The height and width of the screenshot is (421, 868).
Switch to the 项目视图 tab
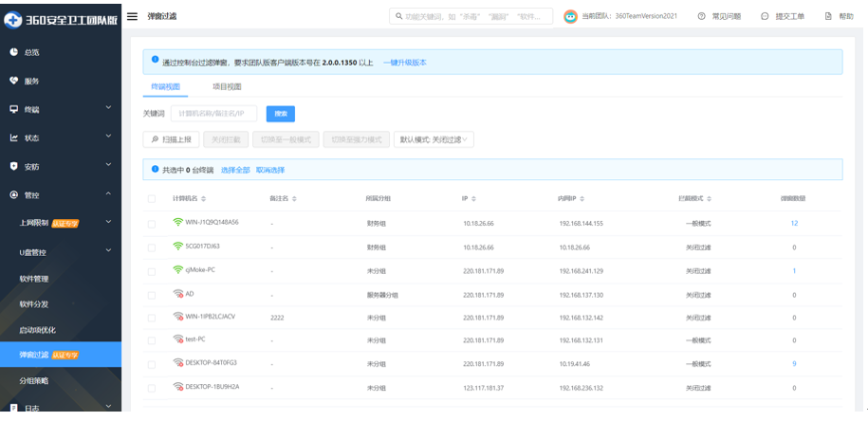227,86
